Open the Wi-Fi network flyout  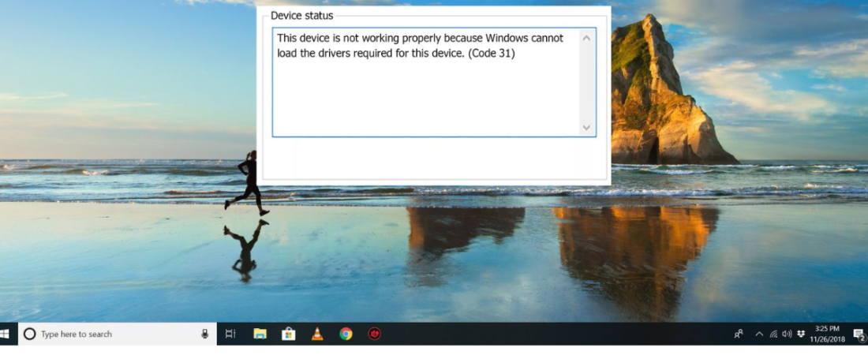773,334
